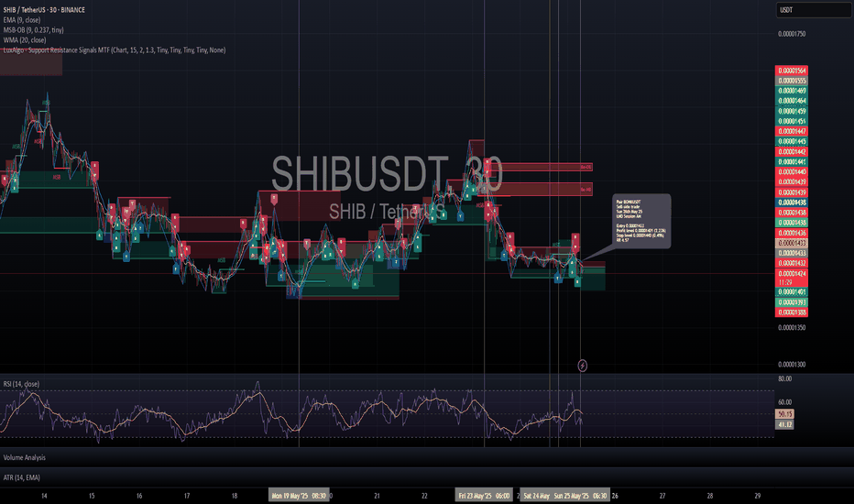
Task: Click date 14 on time axis
Action: tap(44, 496)
